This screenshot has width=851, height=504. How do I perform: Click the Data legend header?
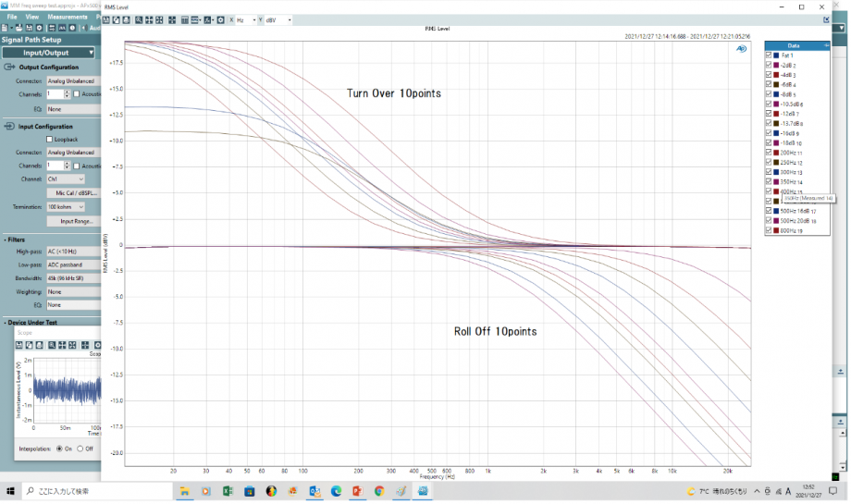796,45
